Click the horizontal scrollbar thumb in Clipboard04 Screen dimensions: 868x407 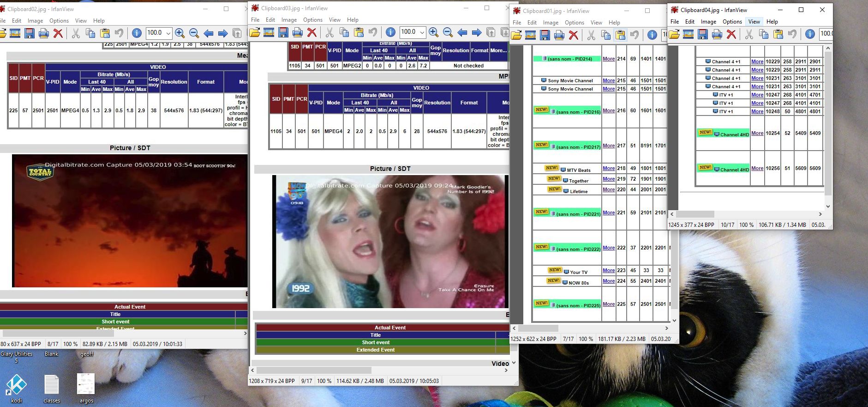point(695,214)
